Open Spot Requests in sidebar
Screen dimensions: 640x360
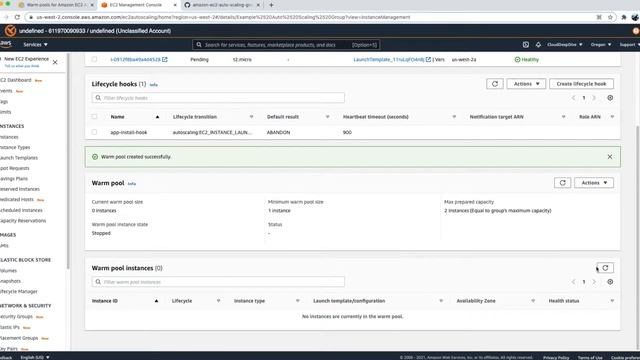pos(15,168)
